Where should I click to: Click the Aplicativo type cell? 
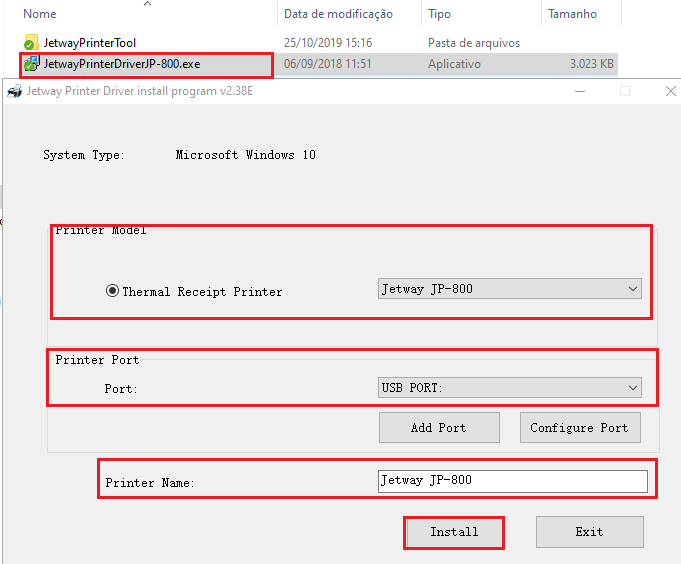pyautogui.click(x=454, y=64)
